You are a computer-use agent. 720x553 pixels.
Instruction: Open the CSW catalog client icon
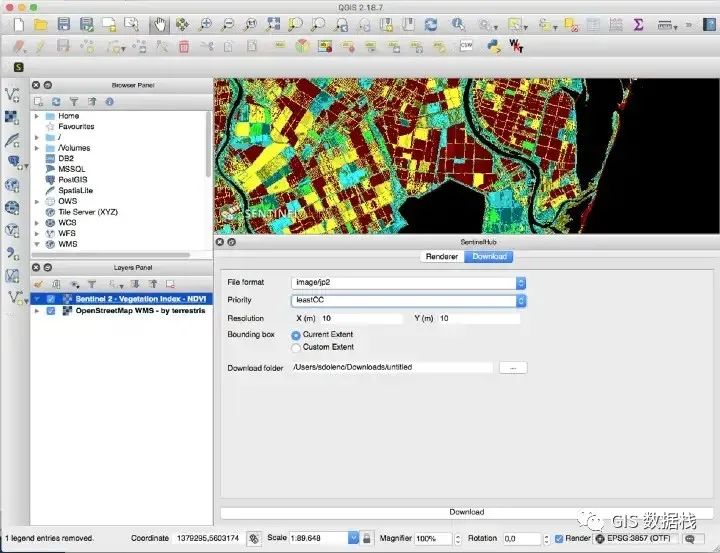coord(466,46)
